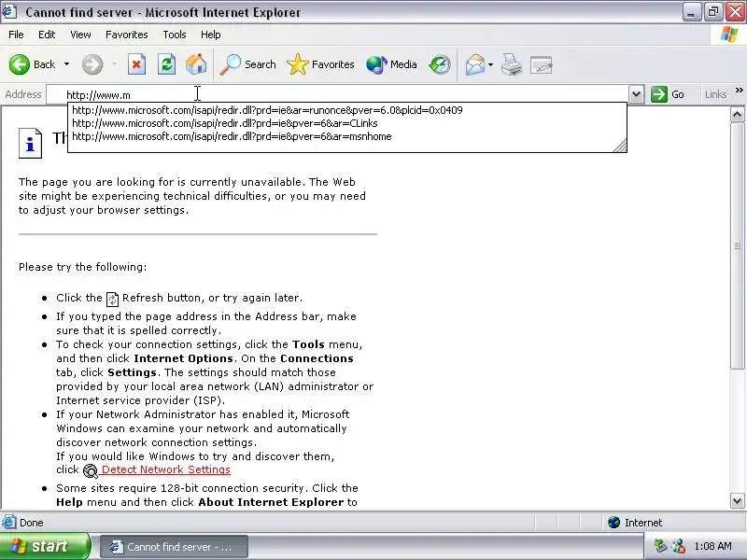Click the Safely Remove Hardware tray icon
The height and width of the screenshot is (560, 747).
[x=660, y=545]
